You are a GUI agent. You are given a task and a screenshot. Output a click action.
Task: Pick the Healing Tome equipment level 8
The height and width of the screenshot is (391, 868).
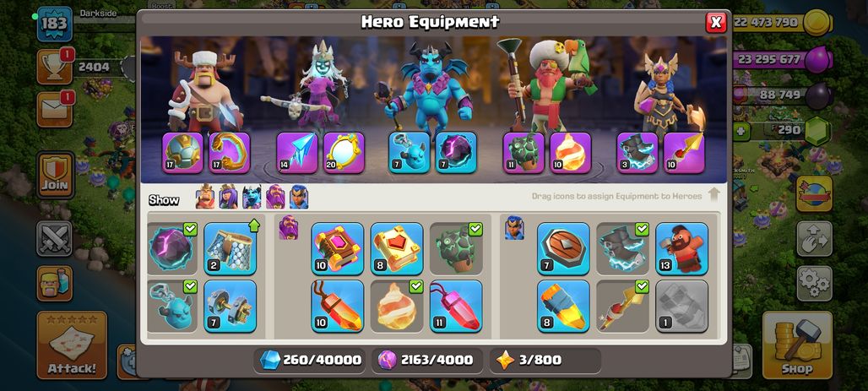click(396, 248)
